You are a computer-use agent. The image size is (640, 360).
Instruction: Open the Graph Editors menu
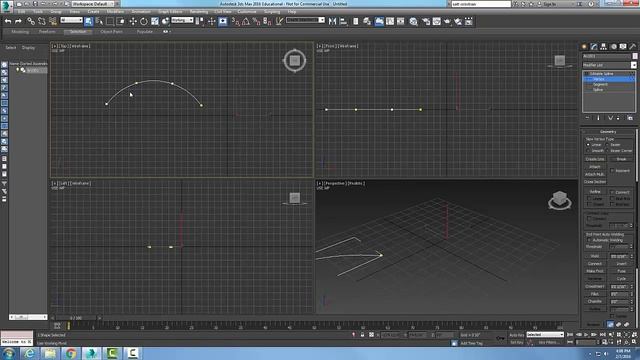(x=170, y=11)
